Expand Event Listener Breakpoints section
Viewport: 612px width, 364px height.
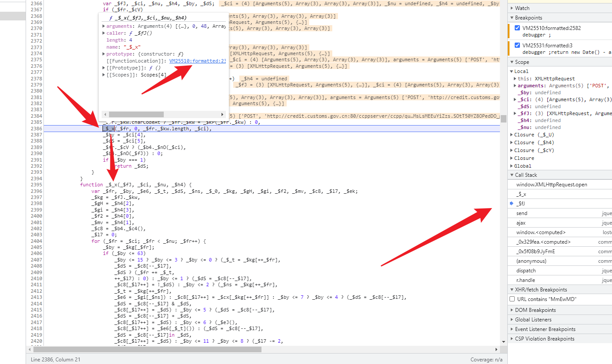point(511,329)
